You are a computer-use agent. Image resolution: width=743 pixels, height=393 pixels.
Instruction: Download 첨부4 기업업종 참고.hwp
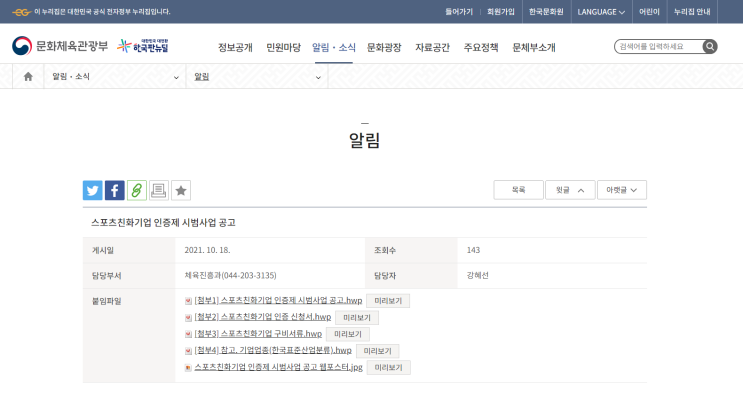[x=273, y=351]
